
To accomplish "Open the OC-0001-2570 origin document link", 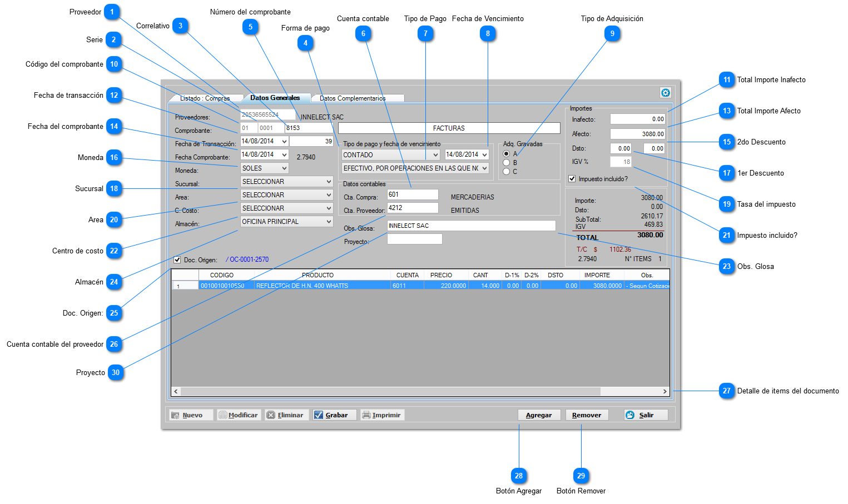I will (x=247, y=260).
